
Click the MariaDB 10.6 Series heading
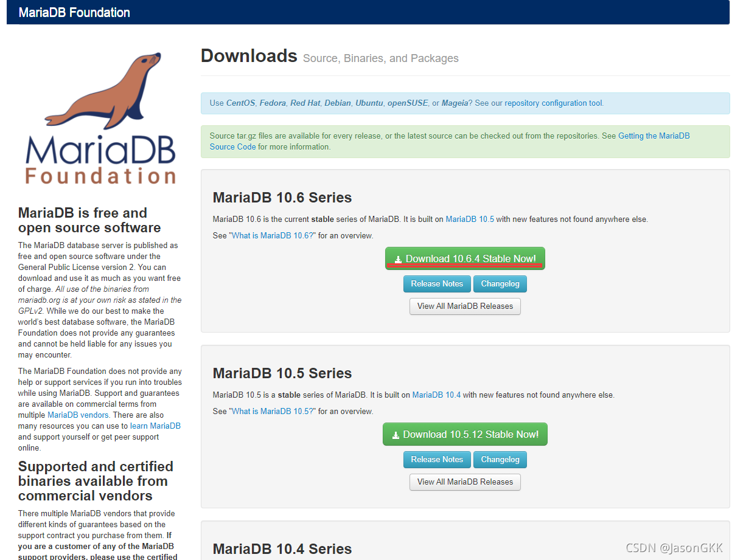tap(282, 198)
